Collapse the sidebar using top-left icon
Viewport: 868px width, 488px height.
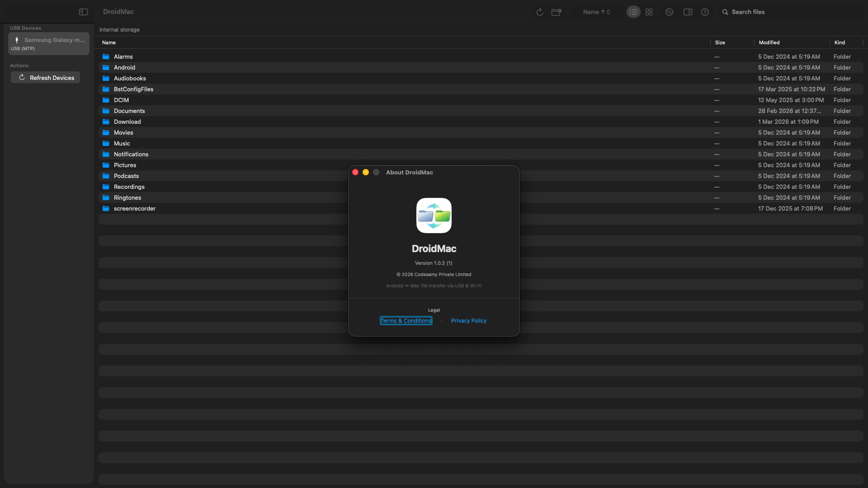coord(83,12)
